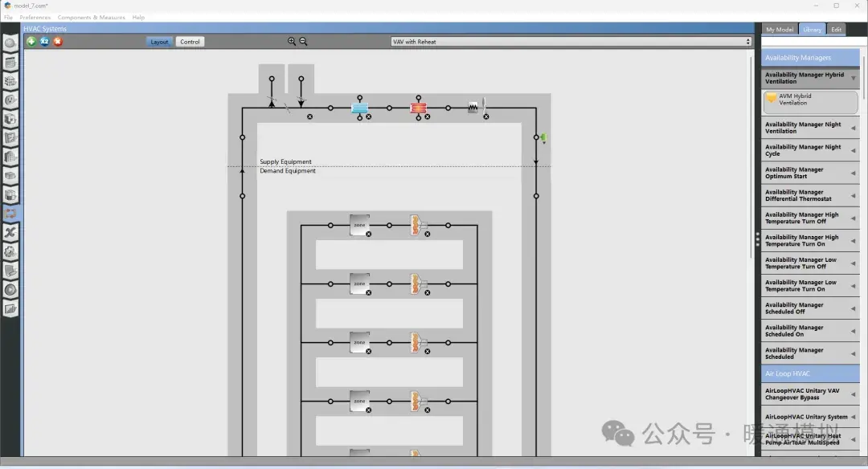Click the Layout button
The image size is (868, 469).
(x=159, y=41)
